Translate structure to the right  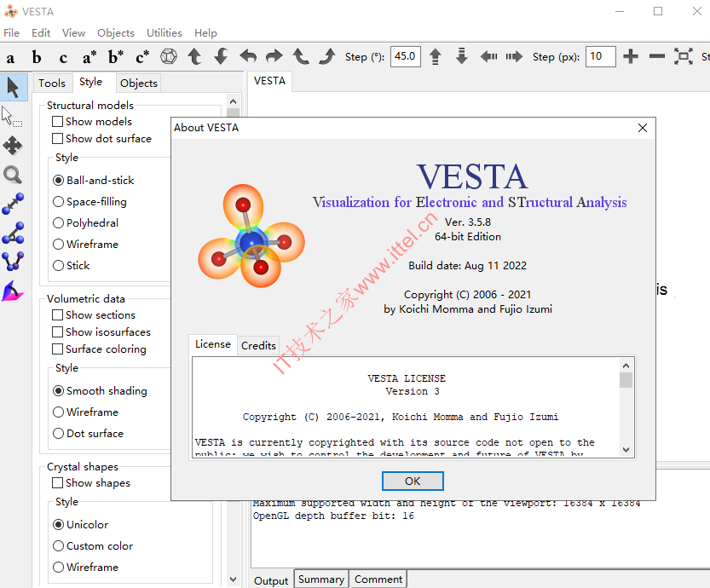(x=514, y=57)
